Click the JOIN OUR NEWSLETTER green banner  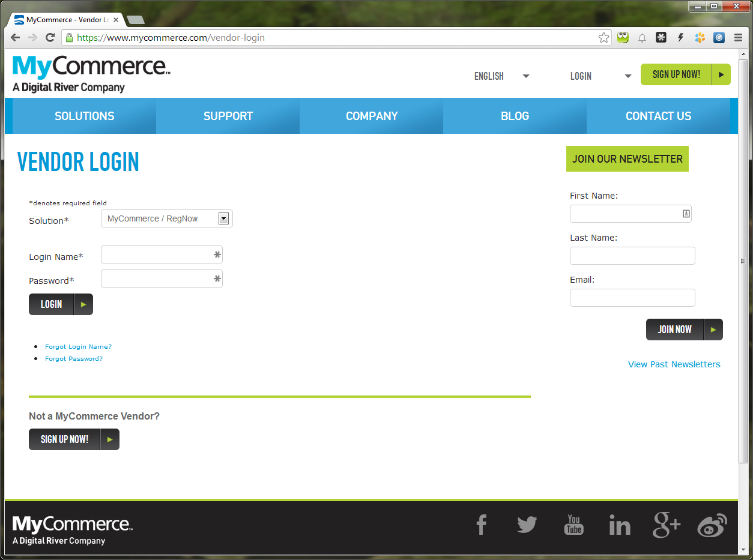[627, 159]
